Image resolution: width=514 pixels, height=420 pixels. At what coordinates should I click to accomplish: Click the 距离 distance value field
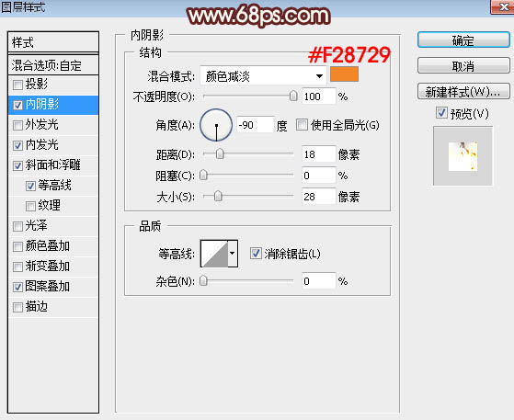pos(319,154)
